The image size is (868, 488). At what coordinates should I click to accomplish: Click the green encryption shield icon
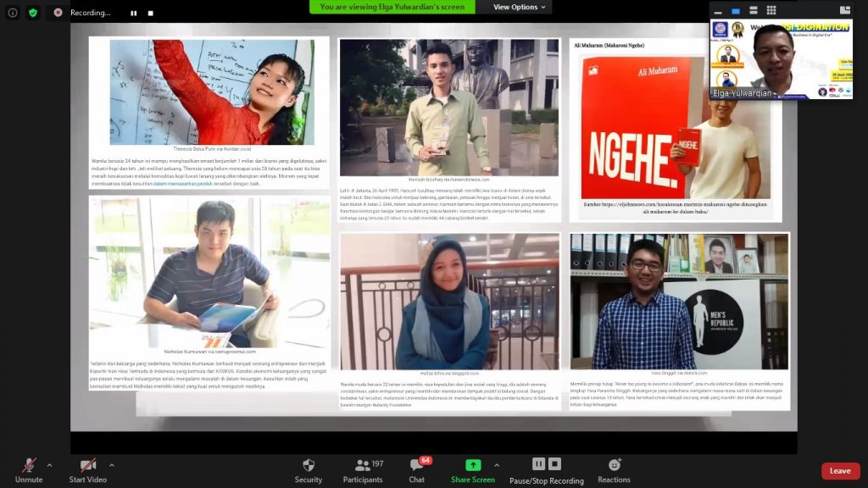[x=32, y=14]
